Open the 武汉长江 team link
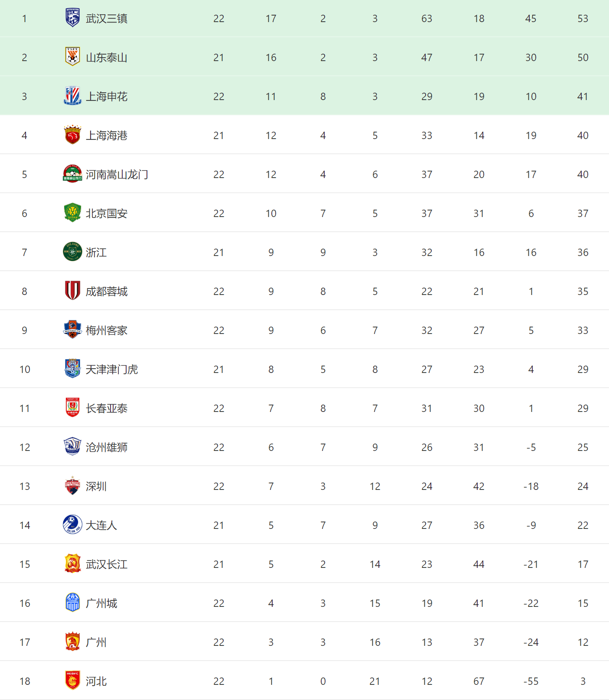The height and width of the screenshot is (700, 609). [107, 564]
